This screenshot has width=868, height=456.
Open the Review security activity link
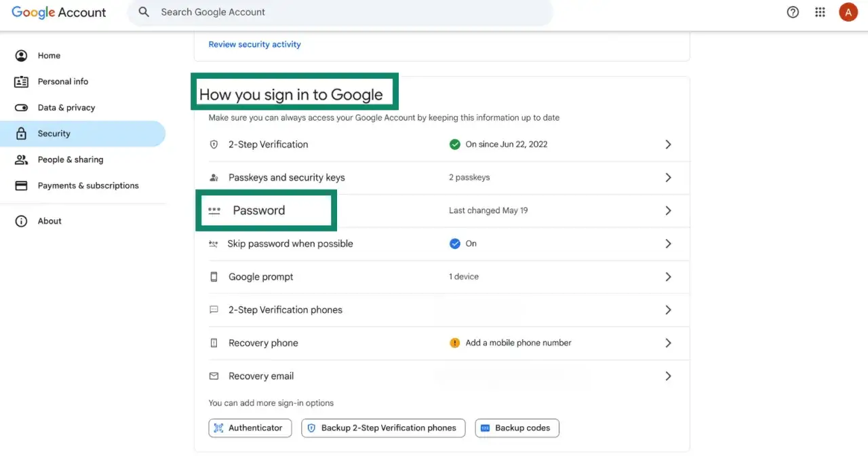[254, 43]
